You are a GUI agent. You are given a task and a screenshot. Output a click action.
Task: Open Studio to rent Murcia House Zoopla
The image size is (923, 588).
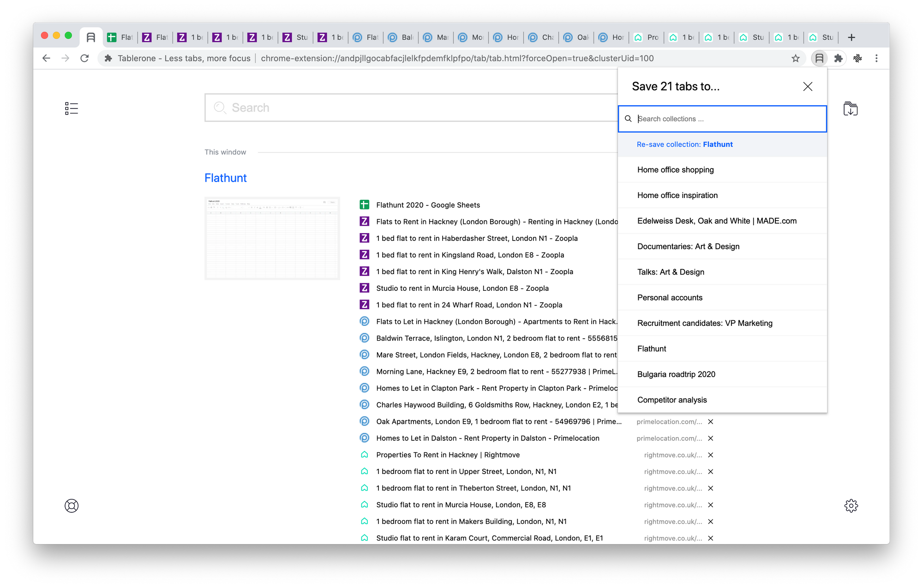point(462,288)
